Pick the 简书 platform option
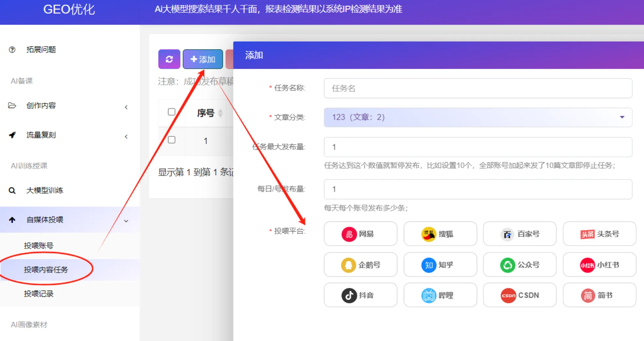The height and width of the screenshot is (341, 644). pos(599,295)
